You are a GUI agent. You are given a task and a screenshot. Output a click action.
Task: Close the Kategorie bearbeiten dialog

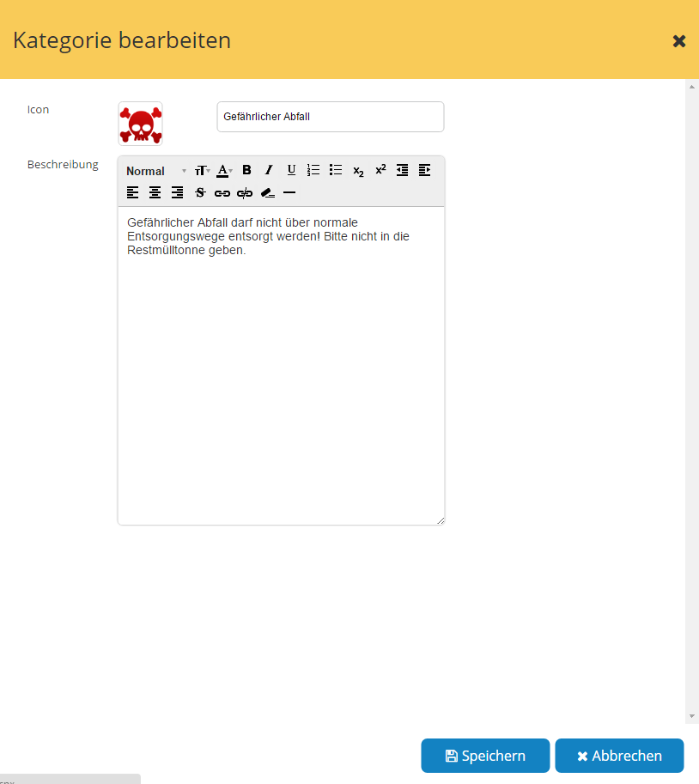click(x=679, y=41)
